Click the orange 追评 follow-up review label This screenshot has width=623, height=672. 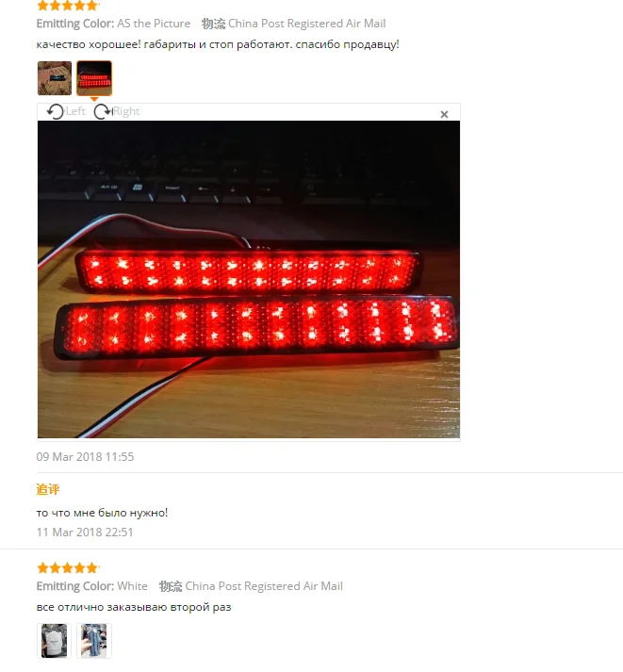(x=48, y=489)
